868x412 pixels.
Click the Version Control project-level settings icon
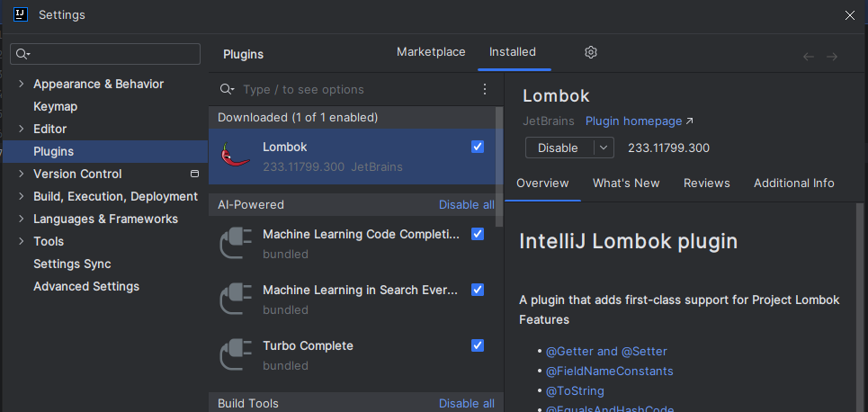pyautogui.click(x=194, y=174)
